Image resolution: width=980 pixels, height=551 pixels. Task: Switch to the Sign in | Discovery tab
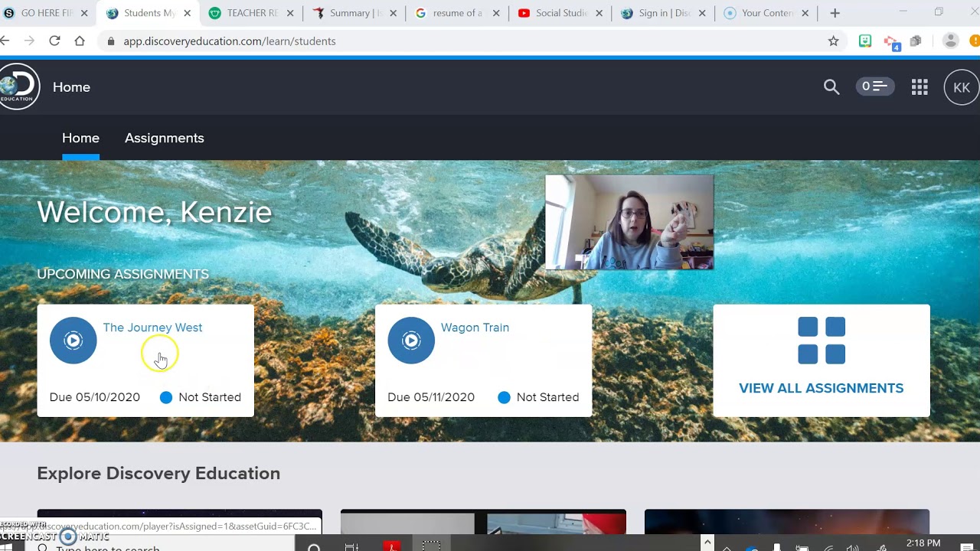664,13
